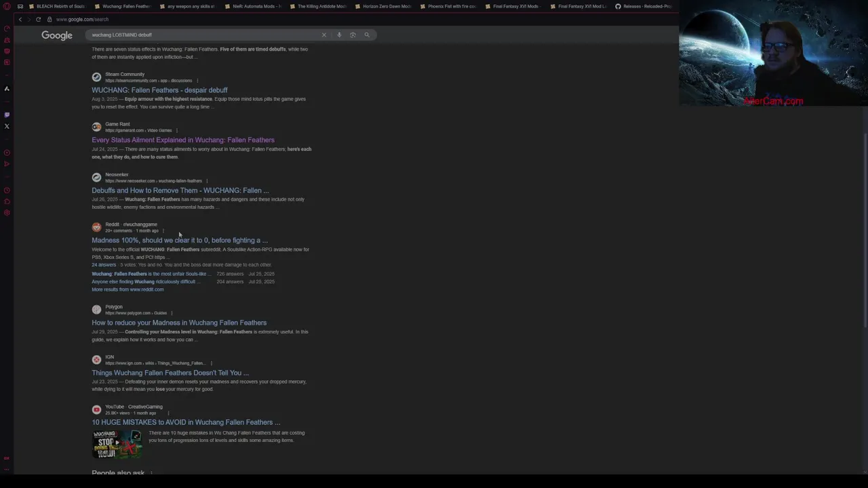This screenshot has height=488, width=868.
Task: Click the Steam Community favicon
Action: (96, 77)
